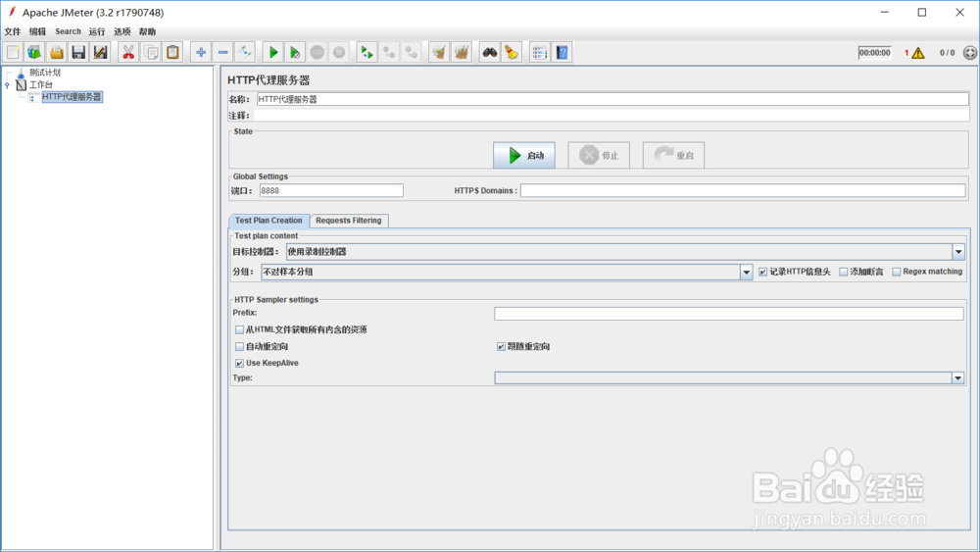The image size is (980, 552).
Task: Click the Expand All plus icon
Action: 201,53
